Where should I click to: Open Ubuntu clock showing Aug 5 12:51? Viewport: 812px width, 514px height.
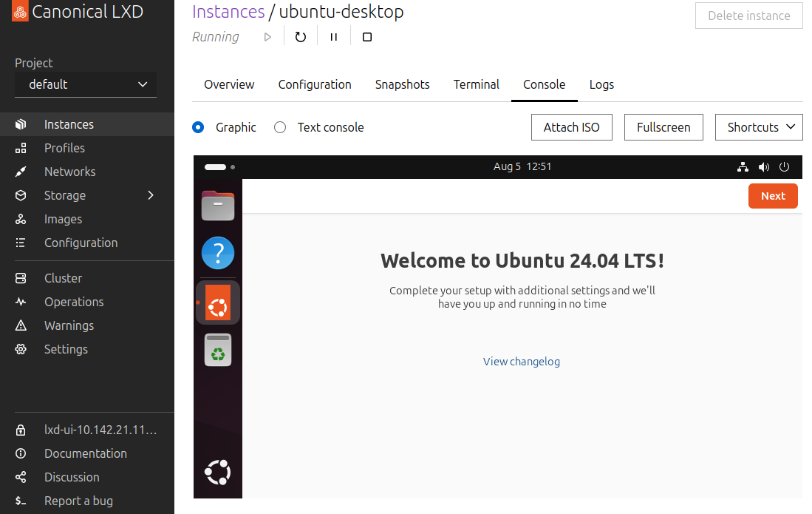click(x=522, y=166)
